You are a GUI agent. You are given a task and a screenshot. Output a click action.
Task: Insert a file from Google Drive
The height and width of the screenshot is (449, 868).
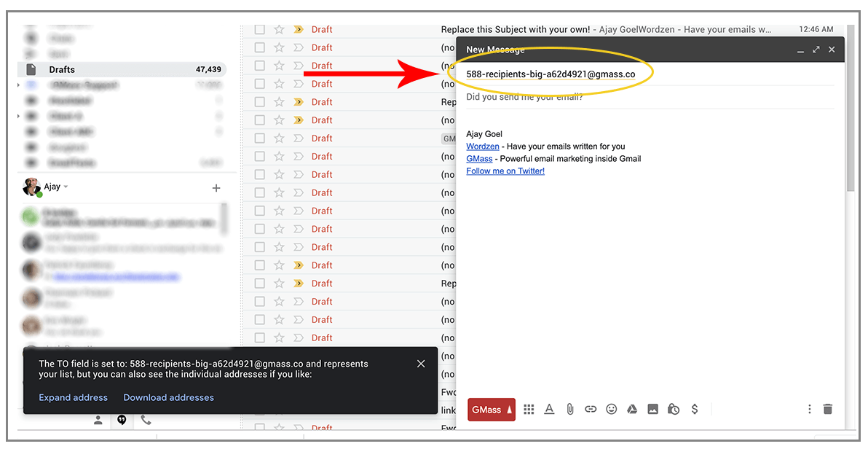click(632, 409)
